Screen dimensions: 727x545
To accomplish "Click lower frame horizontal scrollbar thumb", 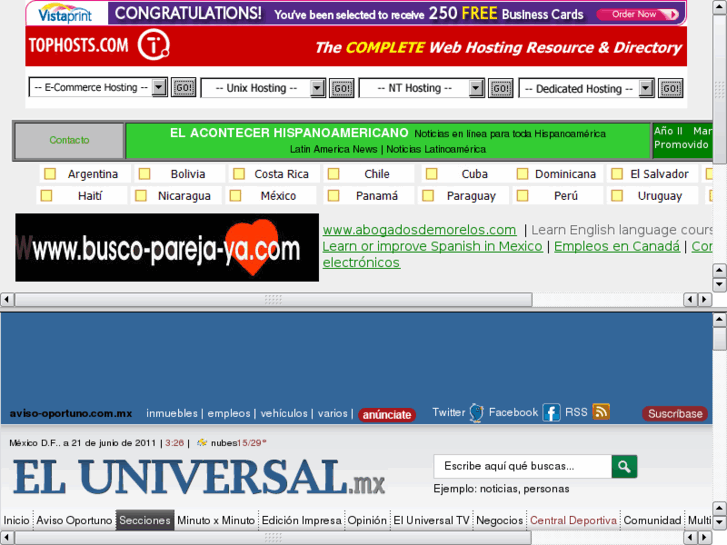I will (273, 538).
